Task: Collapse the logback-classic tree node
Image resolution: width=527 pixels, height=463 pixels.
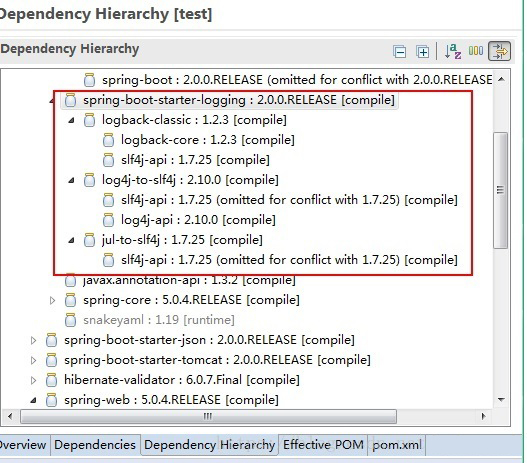Action: pos(71,120)
